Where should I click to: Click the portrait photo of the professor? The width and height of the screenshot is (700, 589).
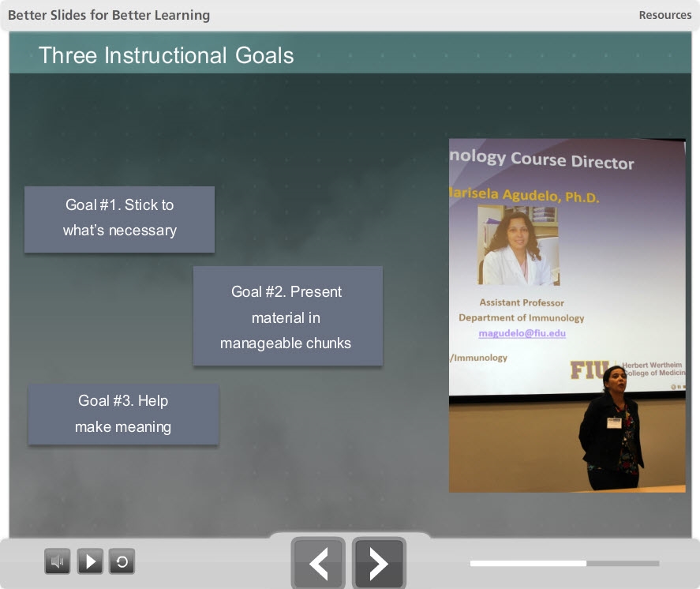[518, 246]
